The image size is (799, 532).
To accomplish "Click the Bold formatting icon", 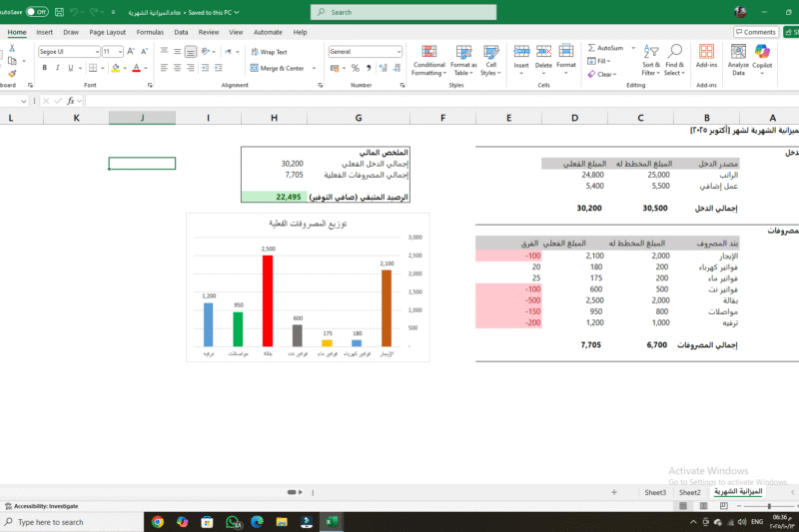I will pyautogui.click(x=45, y=68).
